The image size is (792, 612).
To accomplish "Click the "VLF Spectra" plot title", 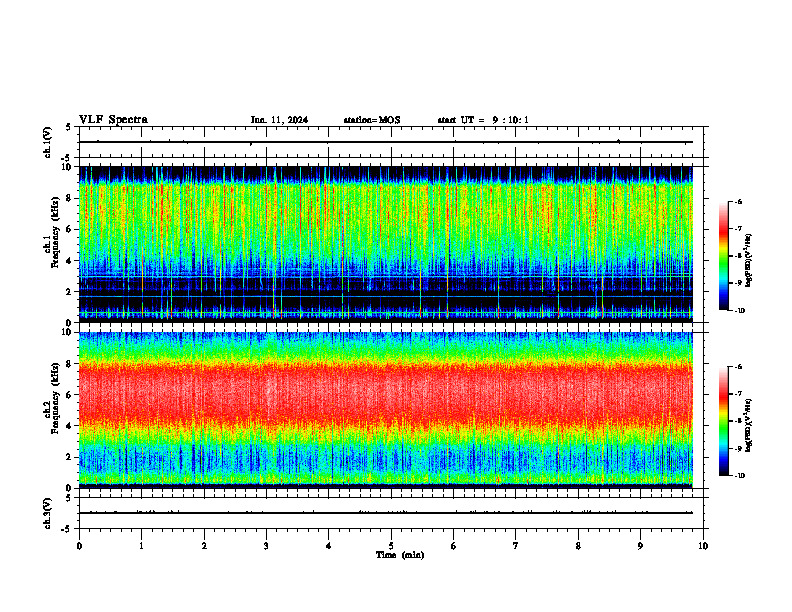I will 113,120.
